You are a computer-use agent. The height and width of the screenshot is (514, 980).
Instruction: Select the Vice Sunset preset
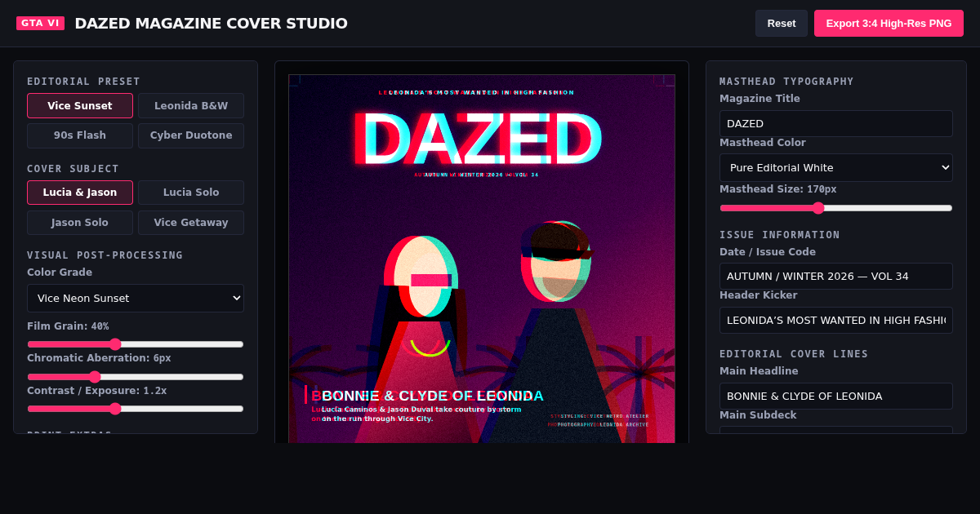click(x=80, y=105)
